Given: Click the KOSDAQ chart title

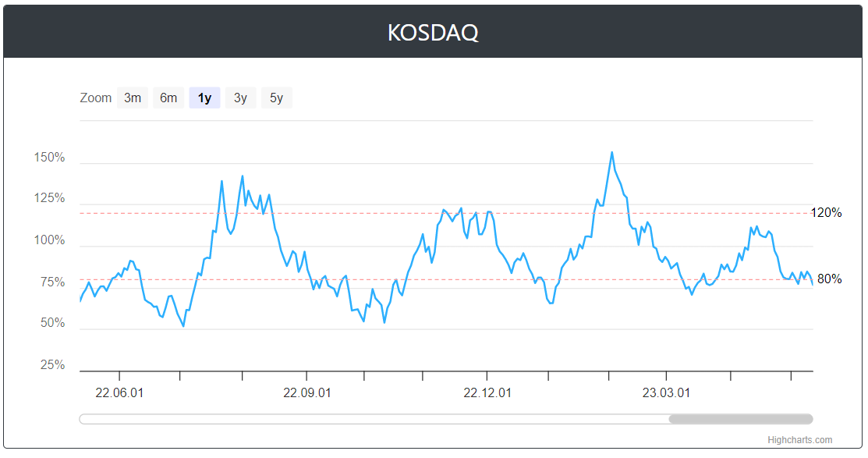Looking at the screenshot, I should (x=433, y=33).
